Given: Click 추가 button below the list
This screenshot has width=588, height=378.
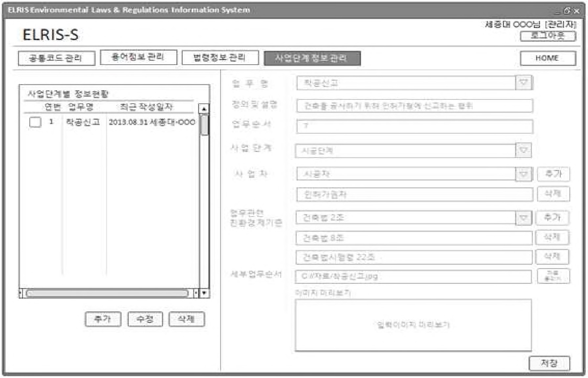Looking at the screenshot, I should click(103, 319).
